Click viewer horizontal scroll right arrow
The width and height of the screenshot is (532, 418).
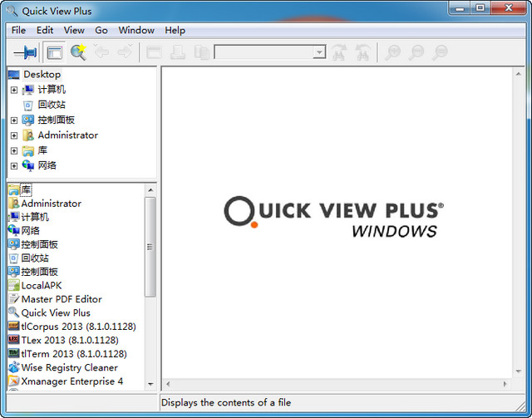[x=505, y=384]
